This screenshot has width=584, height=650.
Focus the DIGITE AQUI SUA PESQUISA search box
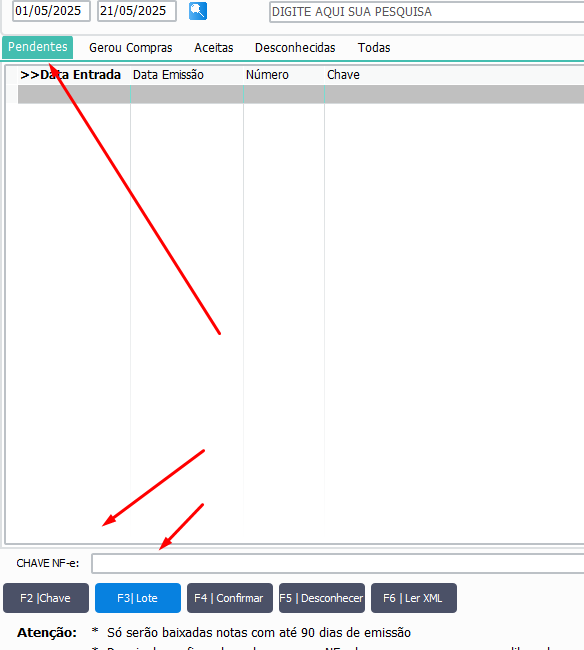pyautogui.click(x=426, y=12)
